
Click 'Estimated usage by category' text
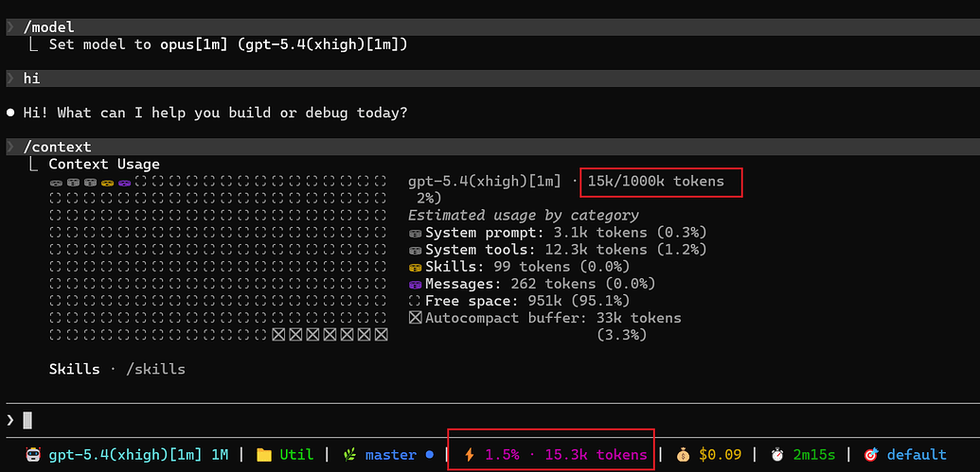point(523,216)
